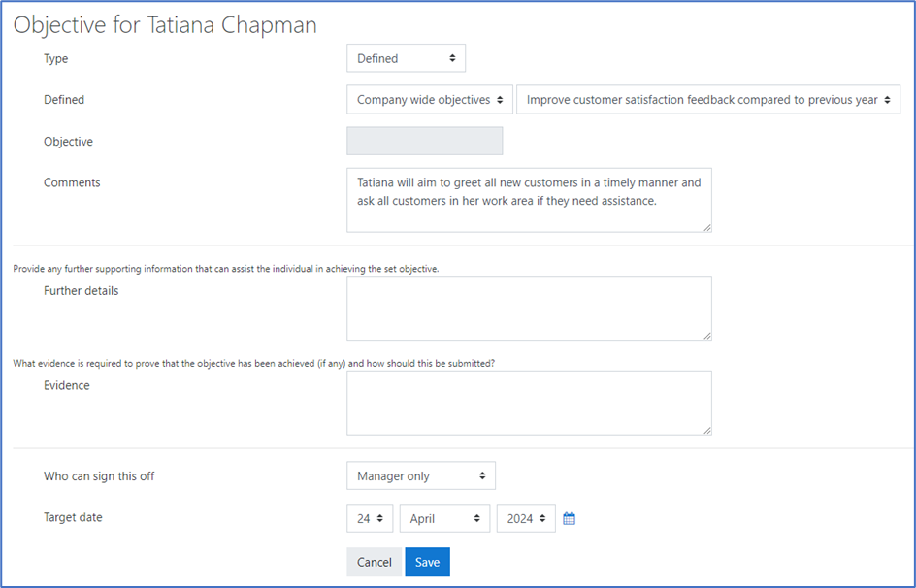Click the Type field label

pyautogui.click(x=55, y=58)
